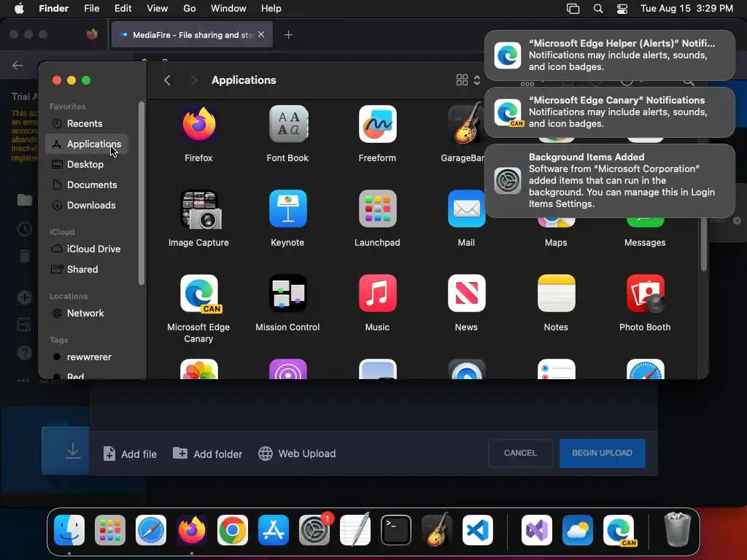Image resolution: width=747 pixels, height=560 pixels.
Task: Open the Go menu
Action: 190,9
